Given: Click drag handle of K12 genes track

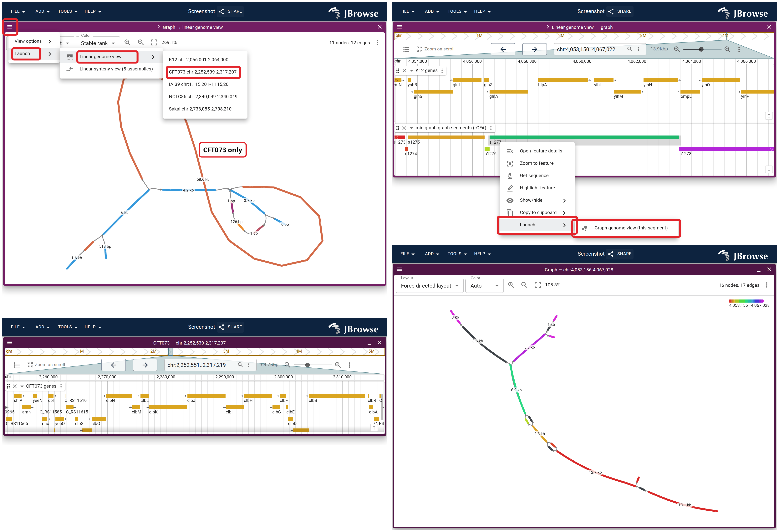Looking at the screenshot, I should [398, 71].
